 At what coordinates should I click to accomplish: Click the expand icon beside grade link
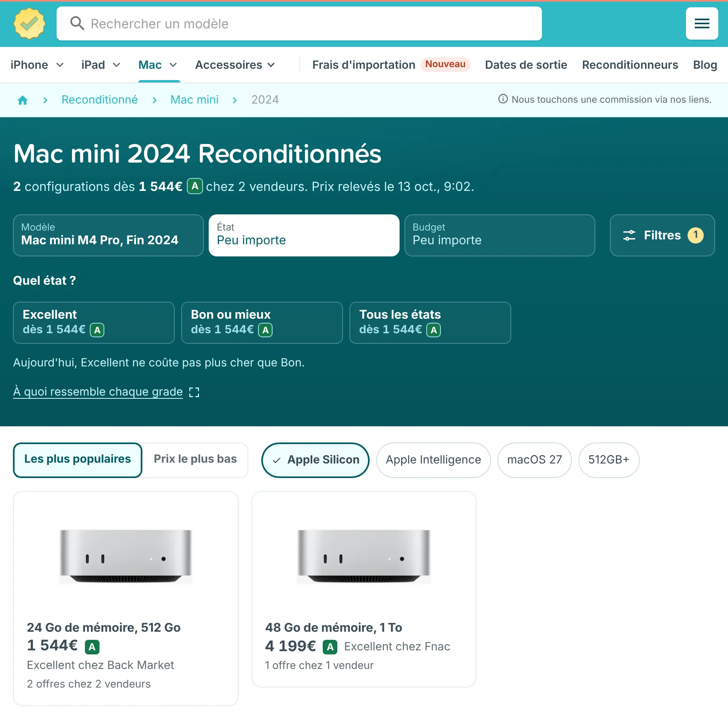194,392
